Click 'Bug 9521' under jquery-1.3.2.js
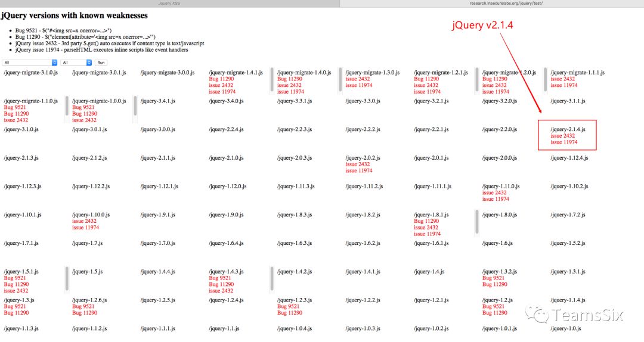The image size is (644, 342). click(x=493, y=278)
